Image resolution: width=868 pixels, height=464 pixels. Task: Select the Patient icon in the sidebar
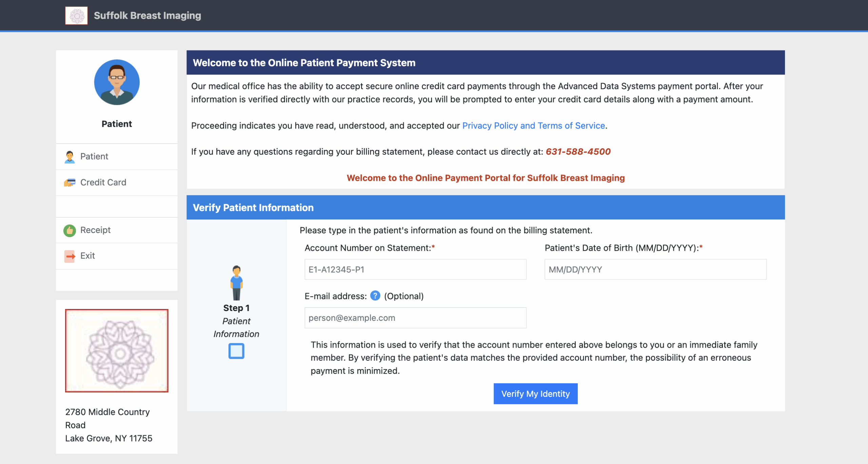tap(70, 156)
